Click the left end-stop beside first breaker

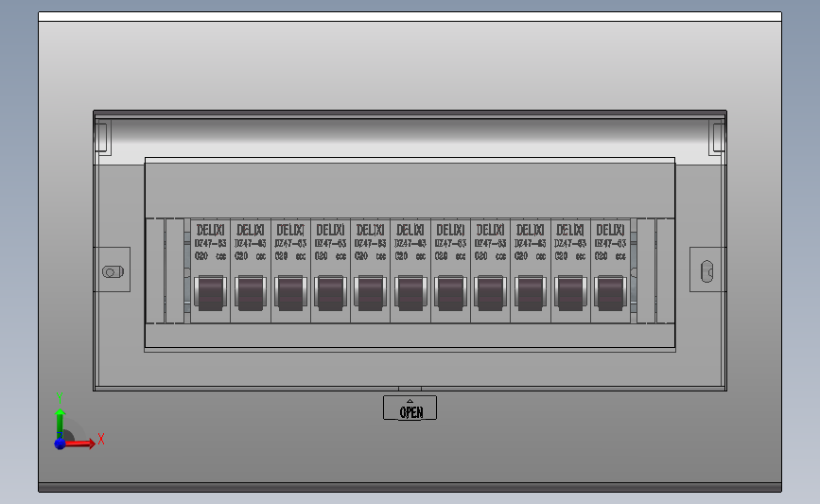click(187, 271)
